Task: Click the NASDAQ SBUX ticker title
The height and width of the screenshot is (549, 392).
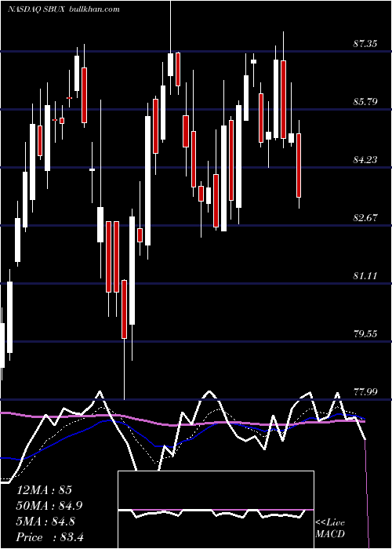Action: click(36, 9)
